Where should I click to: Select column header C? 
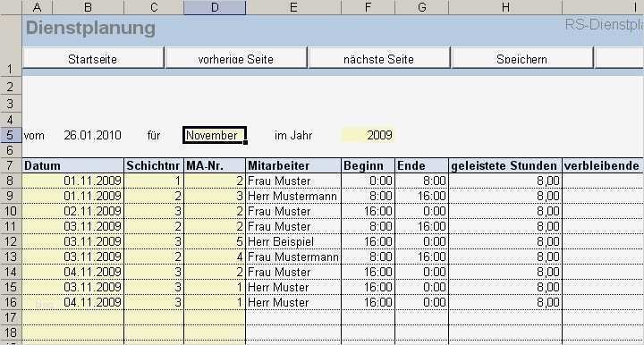[x=154, y=7]
